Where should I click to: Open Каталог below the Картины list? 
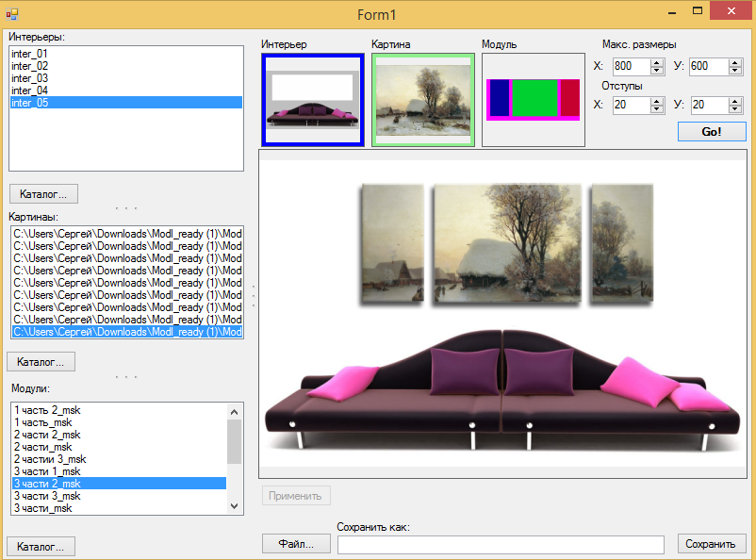[41, 362]
